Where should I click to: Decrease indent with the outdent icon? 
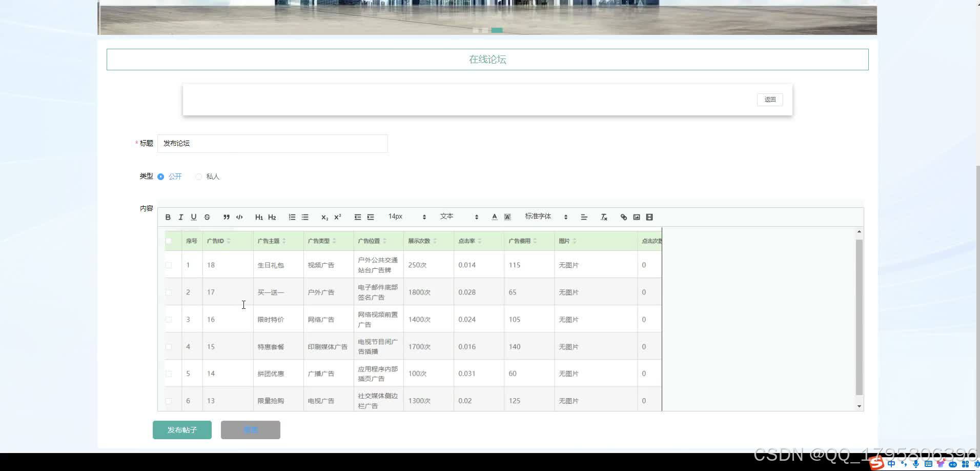[358, 217]
